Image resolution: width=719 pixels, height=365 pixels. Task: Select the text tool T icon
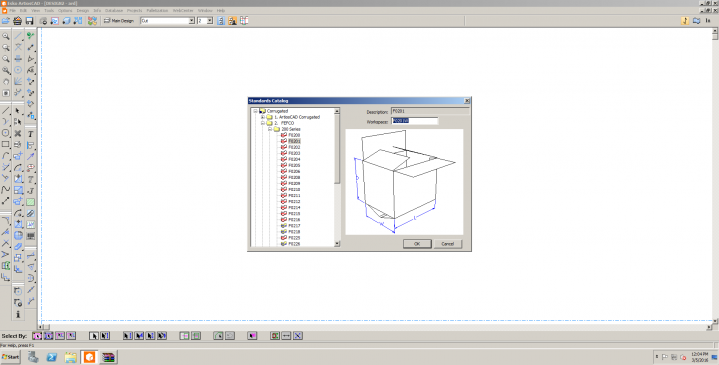pyautogui.click(x=30, y=134)
